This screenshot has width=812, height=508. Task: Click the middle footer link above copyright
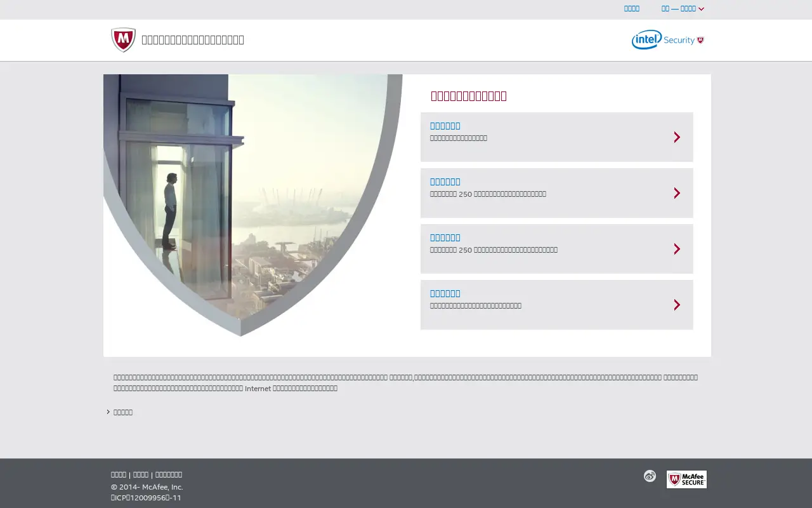[141, 474]
